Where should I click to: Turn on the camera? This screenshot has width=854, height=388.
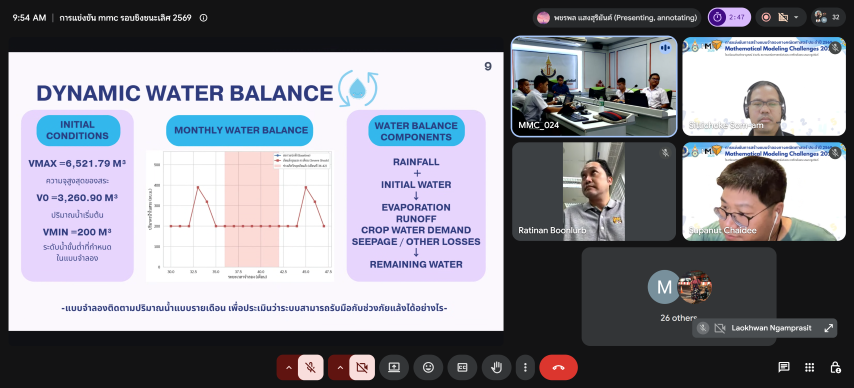tap(362, 367)
